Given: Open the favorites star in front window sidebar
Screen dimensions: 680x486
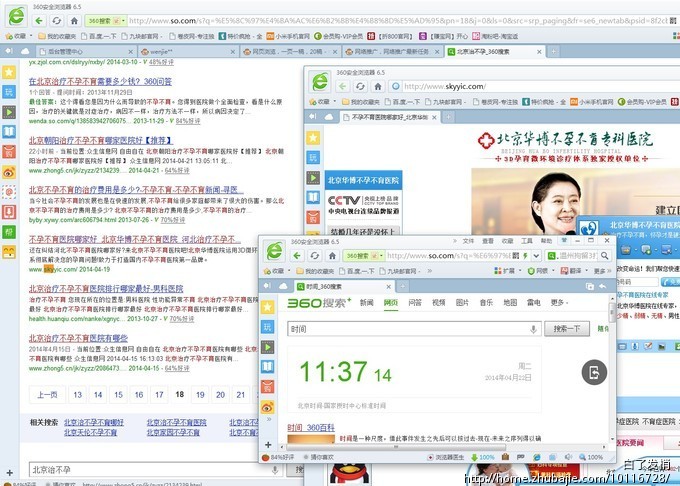Looking at the screenshot, I should pos(268,307).
